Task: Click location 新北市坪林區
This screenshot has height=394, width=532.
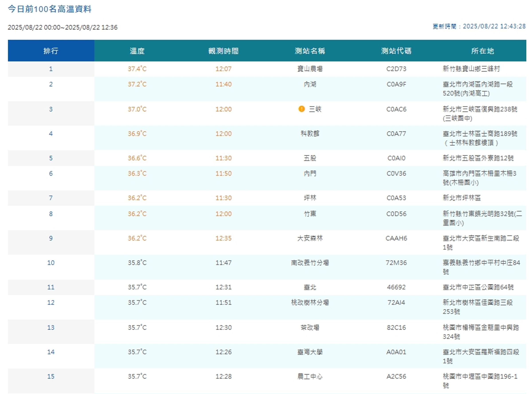Action: (462, 198)
